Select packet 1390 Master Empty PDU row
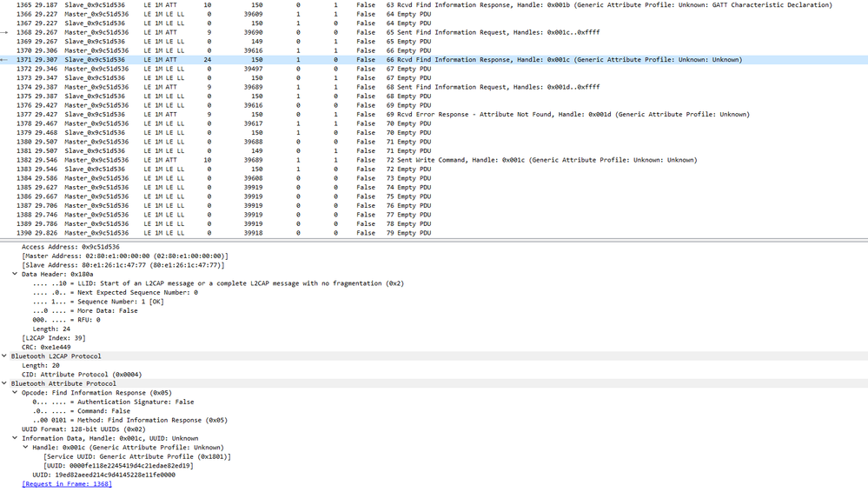 (x=434, y=233)
